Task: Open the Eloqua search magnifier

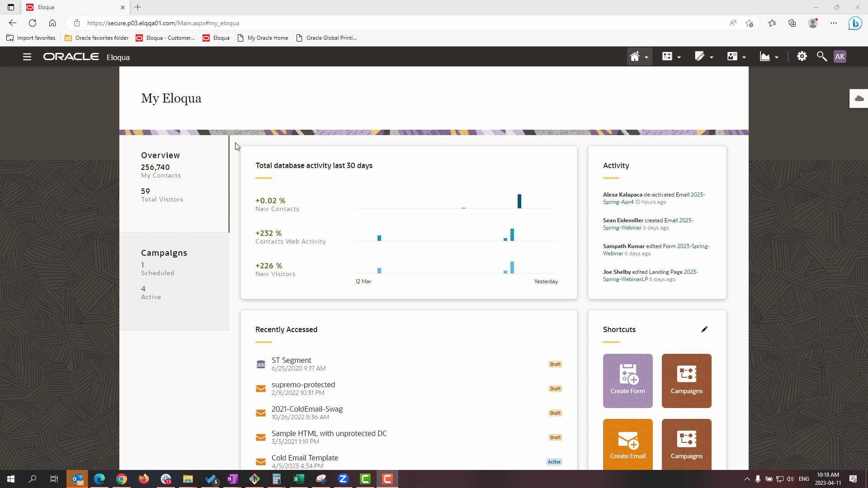Action: click(821, 56)
